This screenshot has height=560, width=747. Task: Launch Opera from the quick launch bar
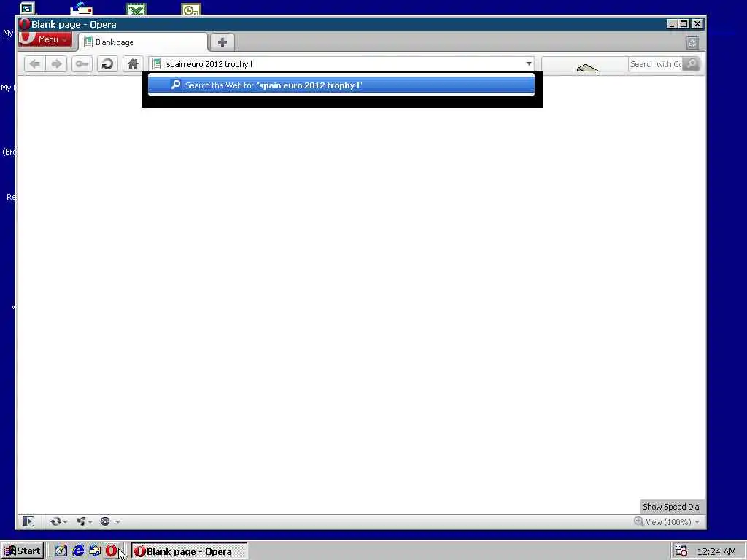(111, 551)
